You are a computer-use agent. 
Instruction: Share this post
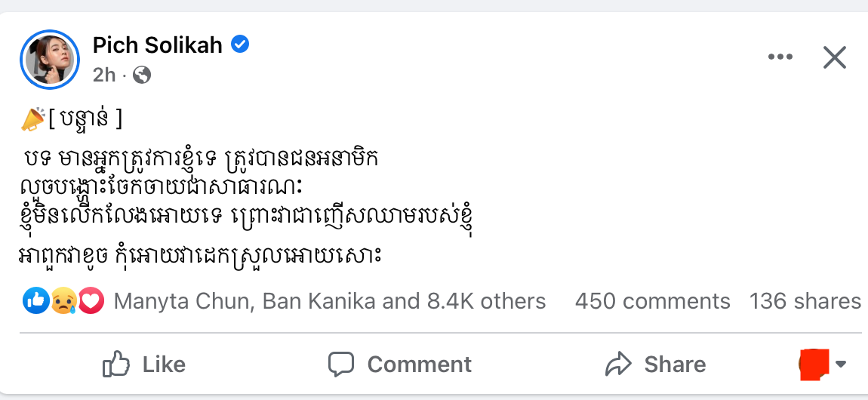655,365
